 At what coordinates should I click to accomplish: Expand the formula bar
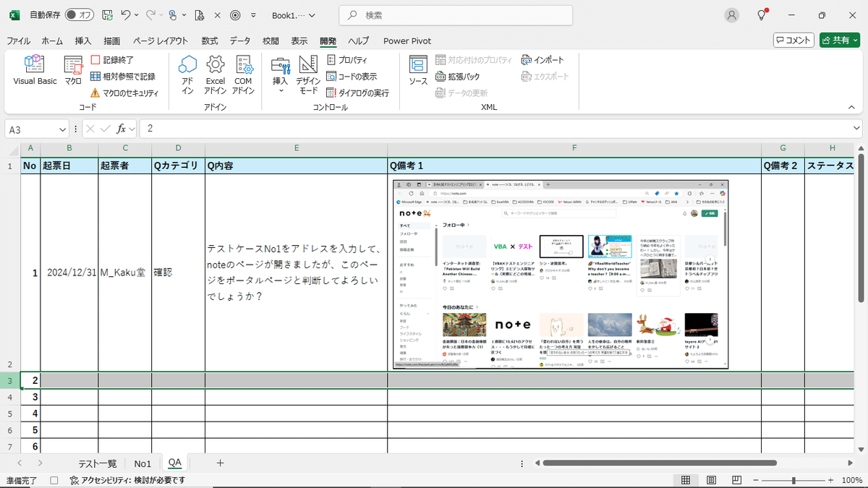coord(856,129)
